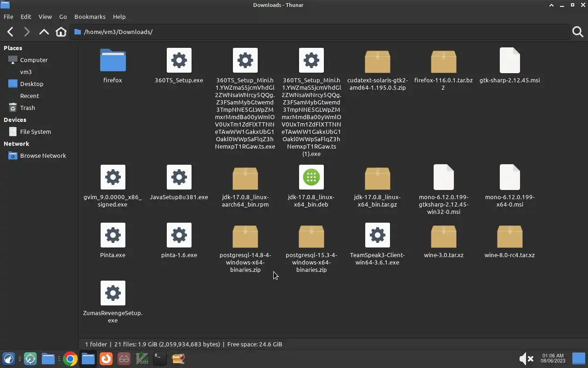Open the View menu
588x368 pixels.
point(45,17)
